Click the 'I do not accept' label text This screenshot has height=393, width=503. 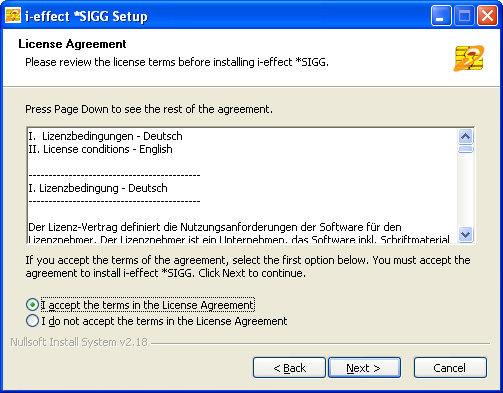164,321
